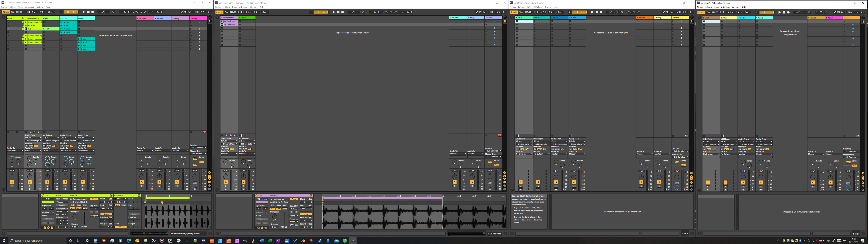Disable HiQ interpolation in the Sample box
Image resolution: width=868 pixels, height=244 pixels.
click(x=73, y=209)
